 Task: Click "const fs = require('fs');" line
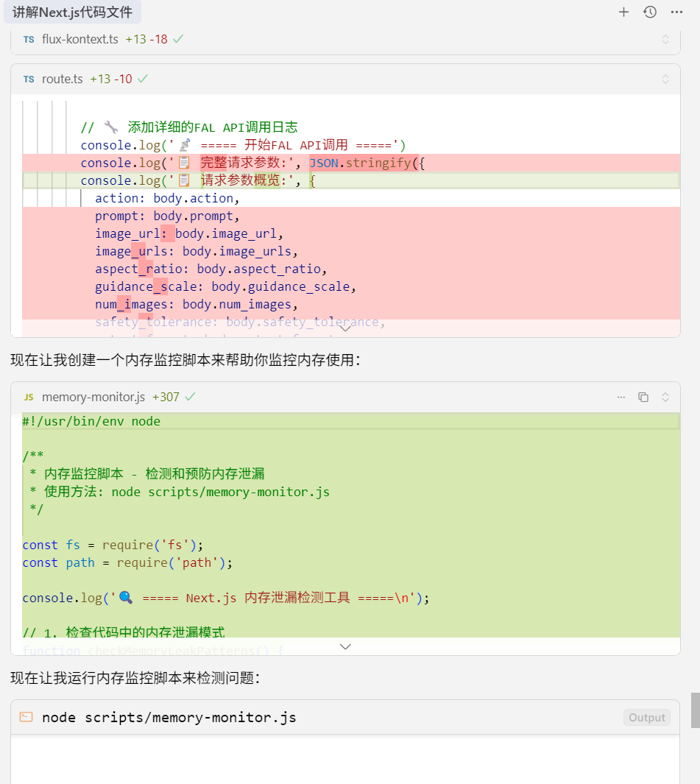[x=113, y=545]
